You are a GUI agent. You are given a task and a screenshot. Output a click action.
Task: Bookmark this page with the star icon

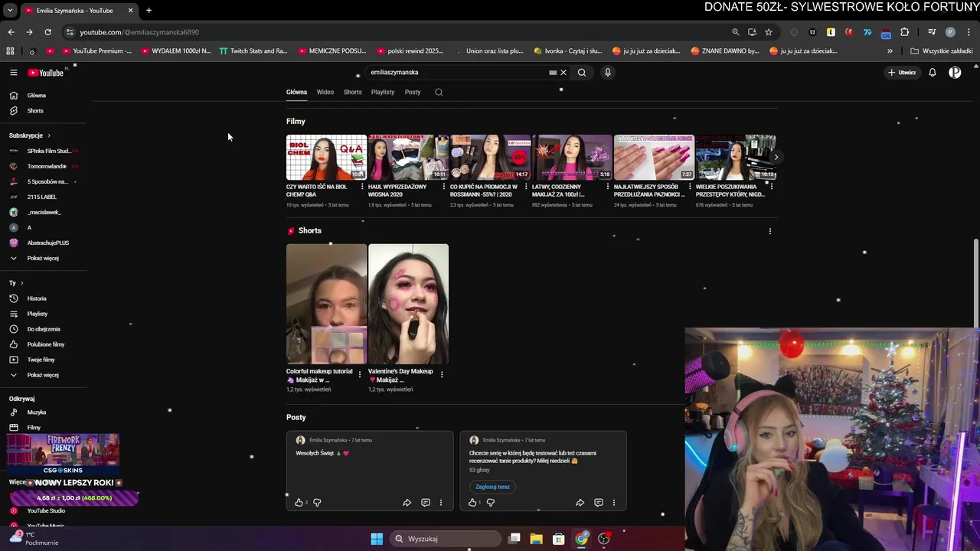(x=769, y=32)
